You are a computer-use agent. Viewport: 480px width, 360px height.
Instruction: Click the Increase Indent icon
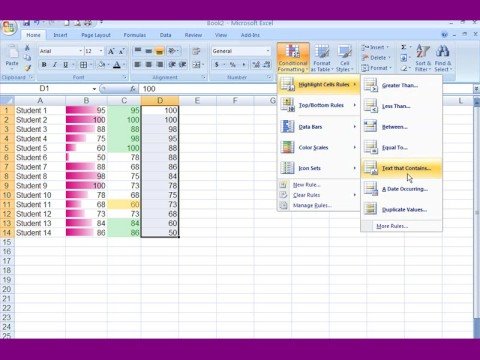coord(182,65)
